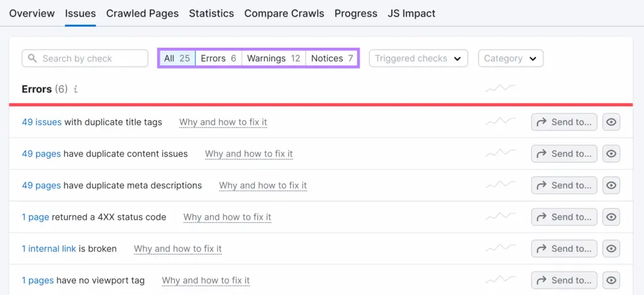Click the trend sparkline for duplicate meta descriptions
Image resolution: width=644 pixels, height=295 pixels.
tap(501, 185)
